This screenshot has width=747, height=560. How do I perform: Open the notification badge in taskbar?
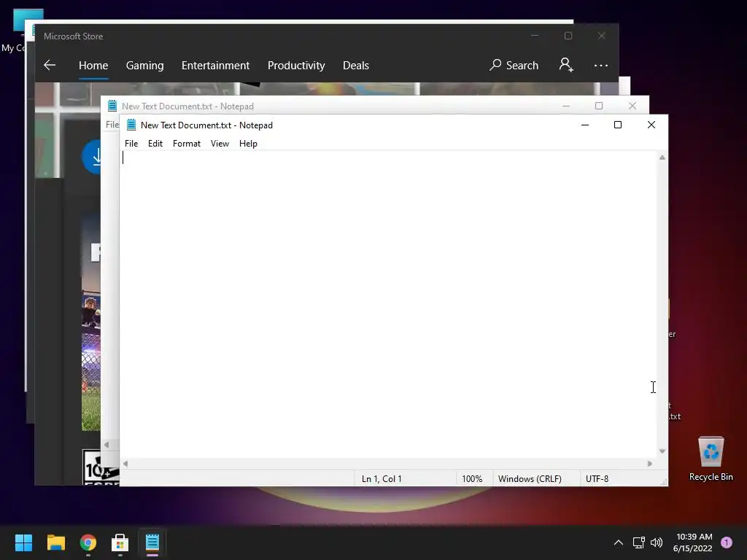[727, 542]
